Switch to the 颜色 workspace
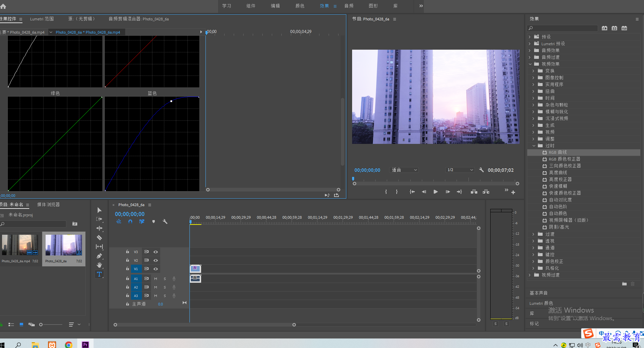The height and width of the screenshot is (348, 644). coord(300,6)
